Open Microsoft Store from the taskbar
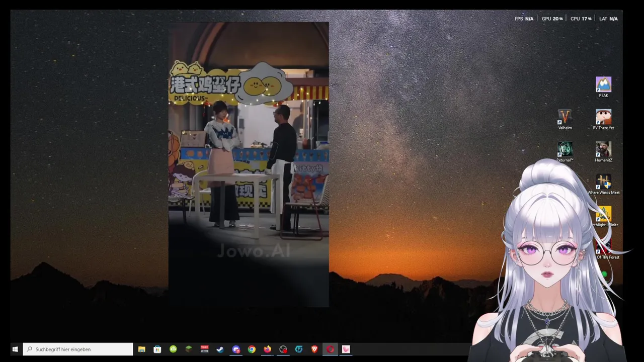The height and width of the screenshot is (362, 644). pos(157,349)
